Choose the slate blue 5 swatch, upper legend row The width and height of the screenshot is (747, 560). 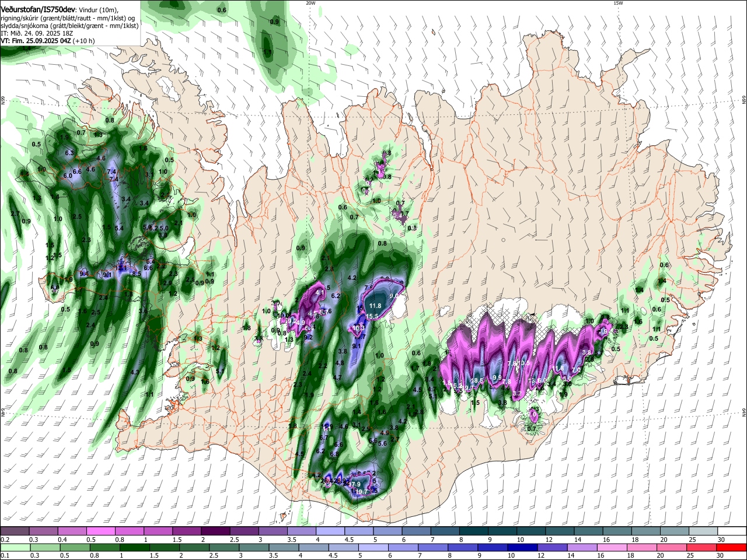tap(388, 531)
